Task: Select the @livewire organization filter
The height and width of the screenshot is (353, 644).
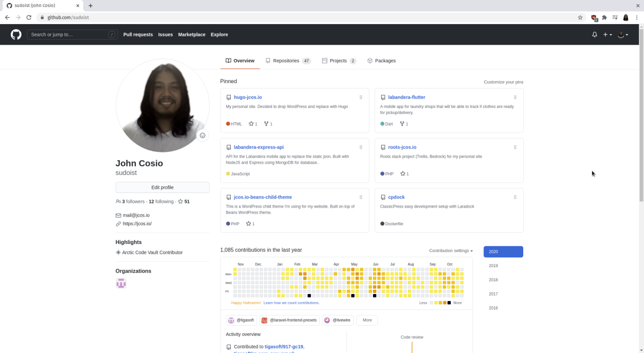Action: 338,320
